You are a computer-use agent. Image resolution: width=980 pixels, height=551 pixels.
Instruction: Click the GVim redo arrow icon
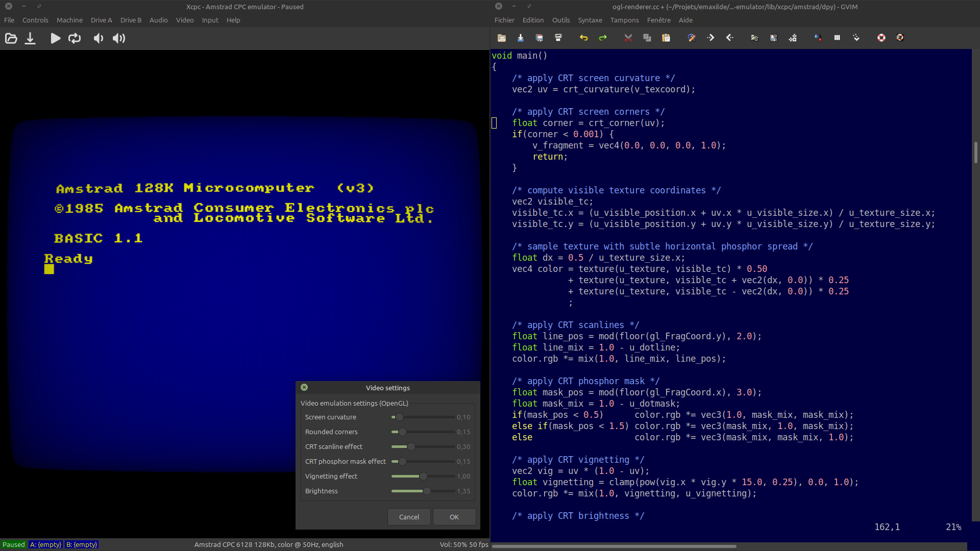click(603, 38)
